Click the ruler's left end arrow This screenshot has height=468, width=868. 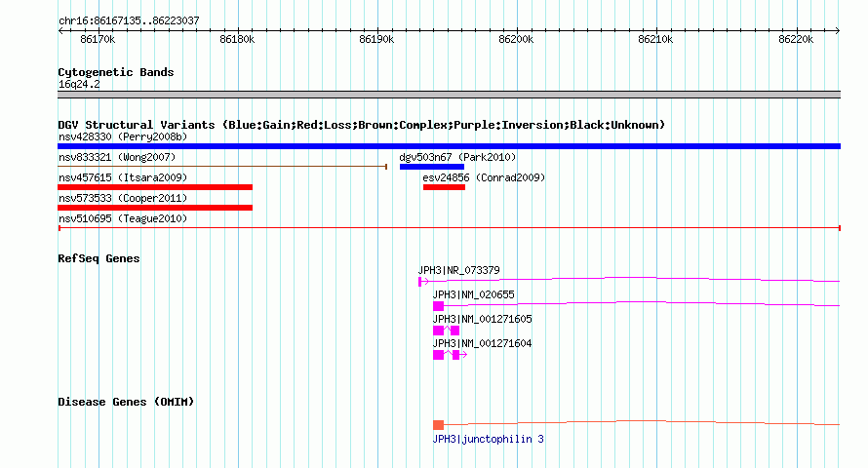tap(60, 30)
